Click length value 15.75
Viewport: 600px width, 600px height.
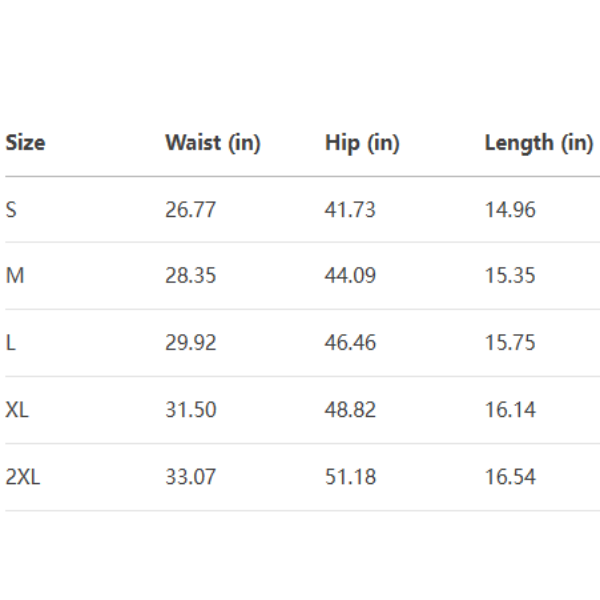(x=510, y=343)
